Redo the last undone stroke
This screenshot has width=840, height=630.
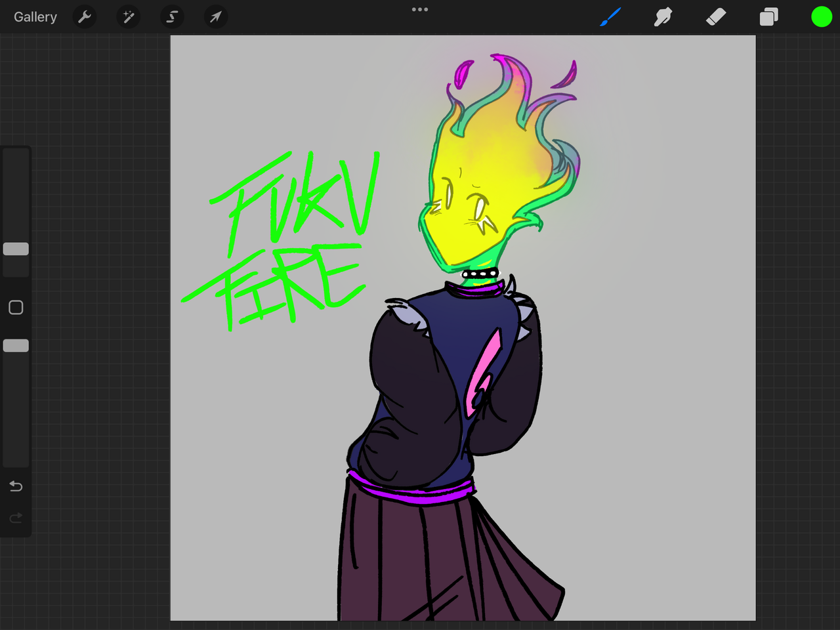coord(16,518)
